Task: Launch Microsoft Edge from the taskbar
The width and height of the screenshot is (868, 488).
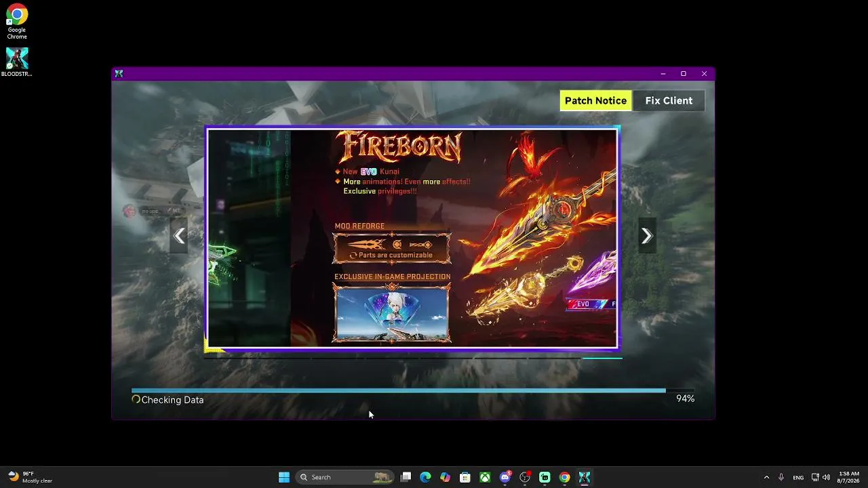Action: pyautogui.click(x=425, y=477)
